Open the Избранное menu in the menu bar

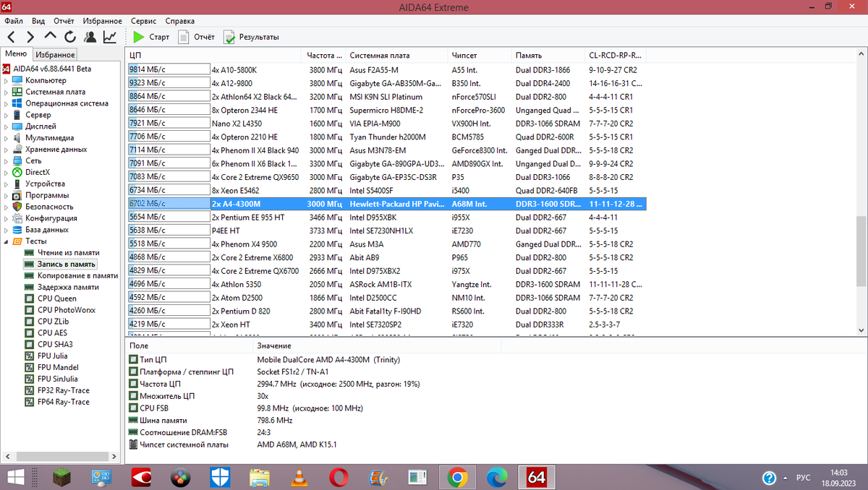[x=102, y=21]
